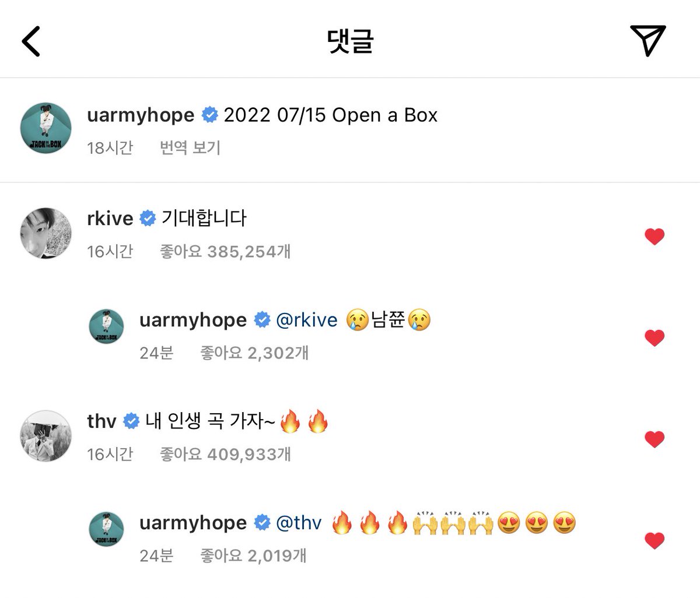
Task: Tap 번역 보기 to view translation
Action: tap(190, 147)
